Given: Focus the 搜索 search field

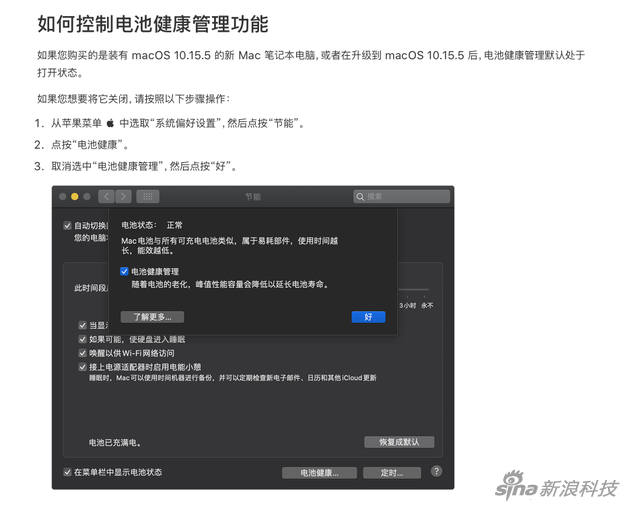Looking at the screenshot, I should click(x=402, y=197).
